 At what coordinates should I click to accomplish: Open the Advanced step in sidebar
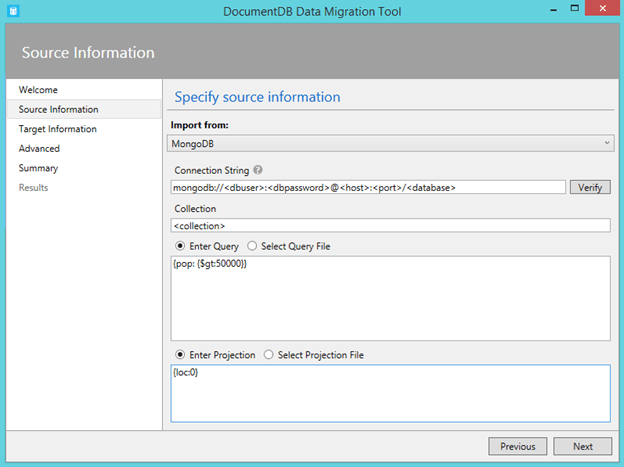[x=39, y=149]
